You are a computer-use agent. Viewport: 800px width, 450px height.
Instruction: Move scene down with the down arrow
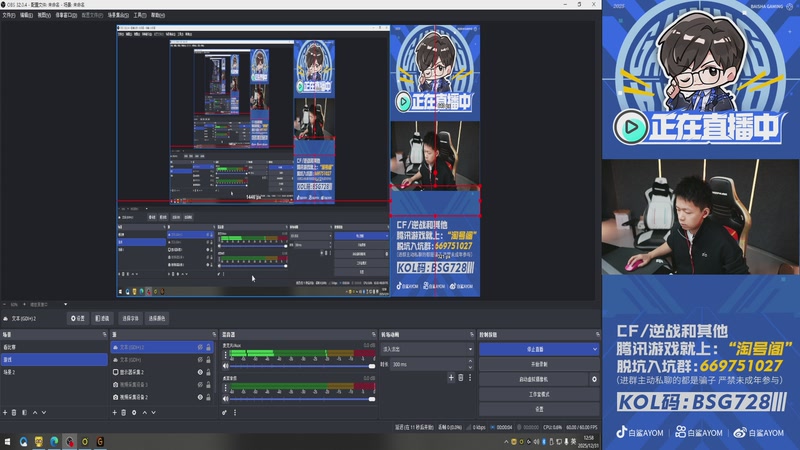click(x=44, y=412)
